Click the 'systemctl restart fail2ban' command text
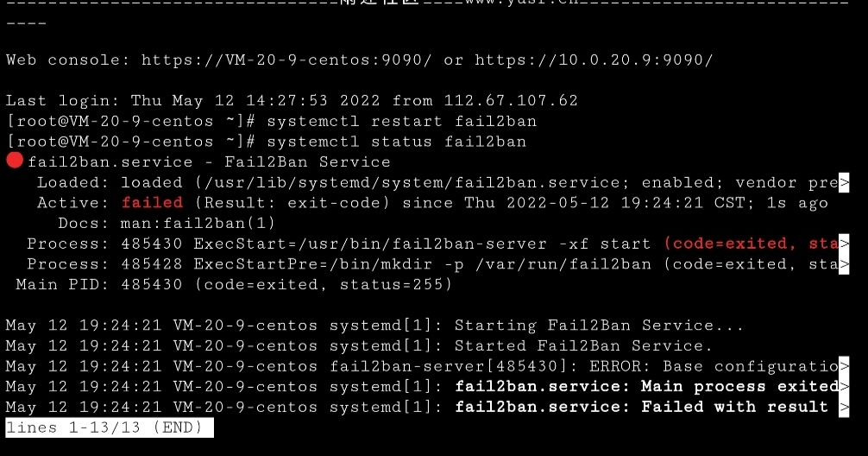 point(402,122)
